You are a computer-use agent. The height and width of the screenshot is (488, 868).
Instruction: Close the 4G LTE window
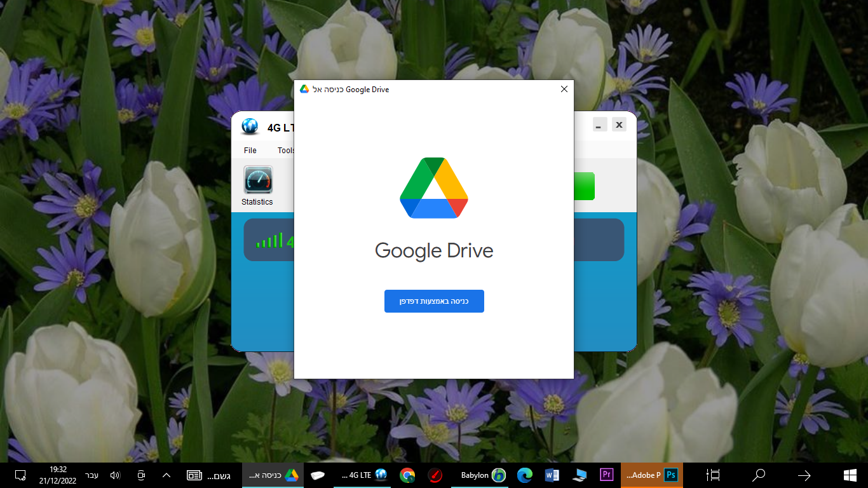pos(619,125)
